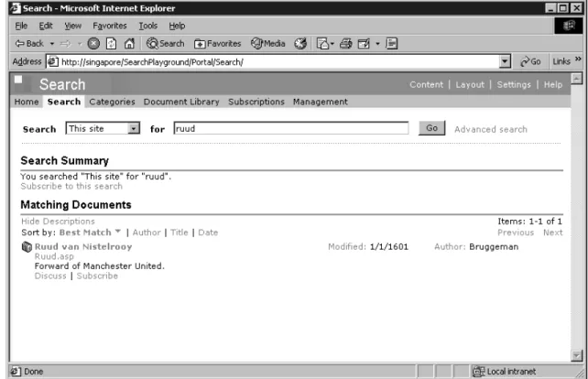Click the Subscribe link under the result
Screen dimensions: 588x379
97,276
